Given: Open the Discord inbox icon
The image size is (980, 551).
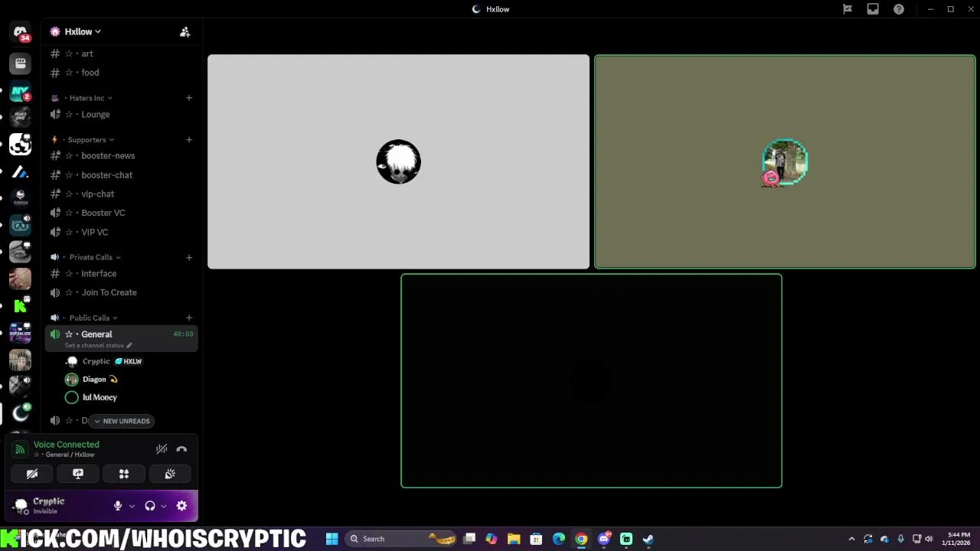Looking at the screenshot, I should (873, 9).
